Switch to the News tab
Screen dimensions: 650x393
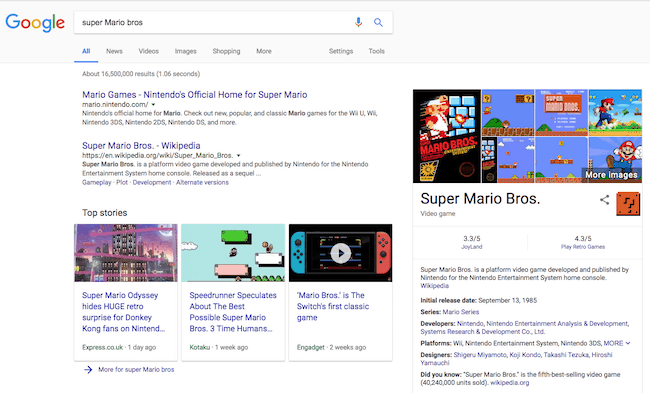[114, 51]
